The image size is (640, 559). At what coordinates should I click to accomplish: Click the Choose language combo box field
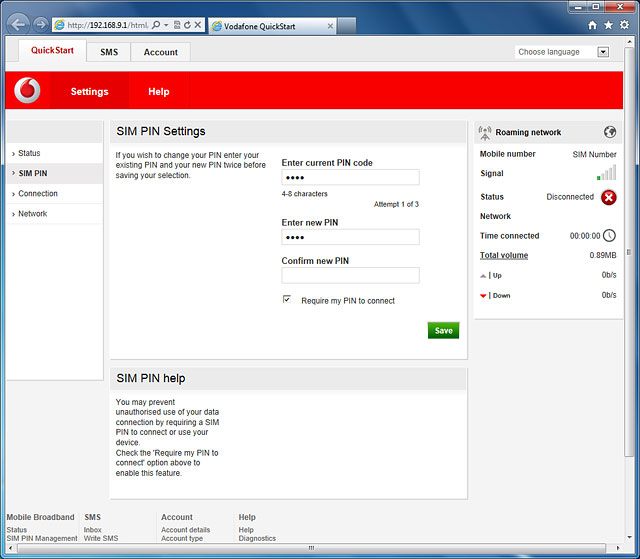click(x=562, y=52)
